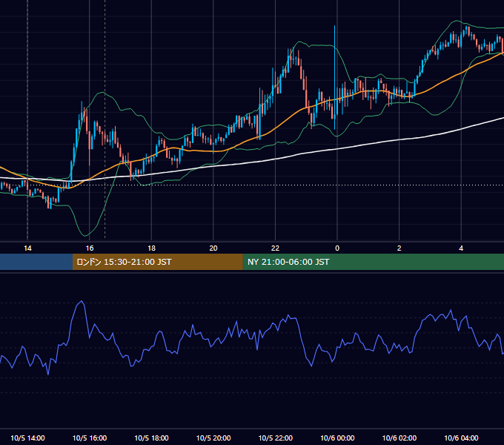This screenshot has width=504, height=445.
Task: Click the 22 hour label on price chart axis
Action: tap(275, 248)
